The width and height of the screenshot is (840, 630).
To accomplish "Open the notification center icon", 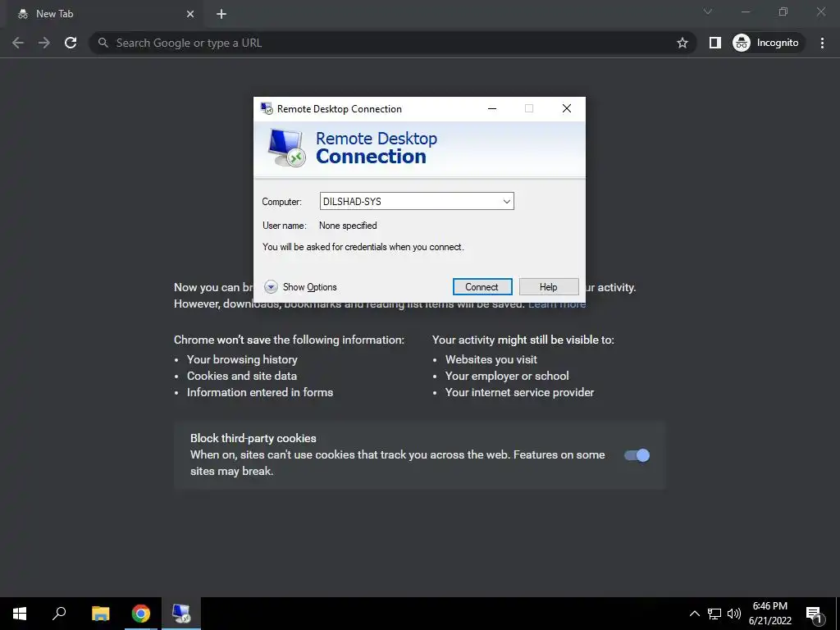I will coord(814,614).
